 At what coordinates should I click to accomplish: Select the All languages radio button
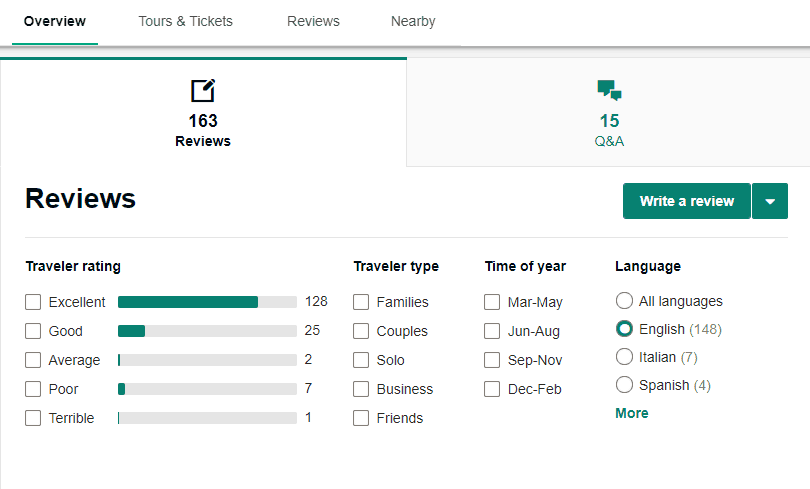(x=624, y=301)
